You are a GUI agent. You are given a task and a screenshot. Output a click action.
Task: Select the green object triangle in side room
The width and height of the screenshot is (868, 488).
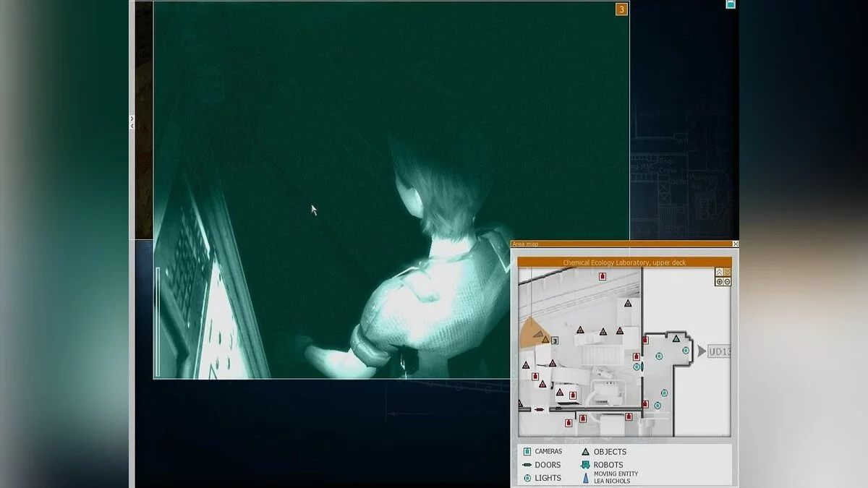[x=676, y=338]
